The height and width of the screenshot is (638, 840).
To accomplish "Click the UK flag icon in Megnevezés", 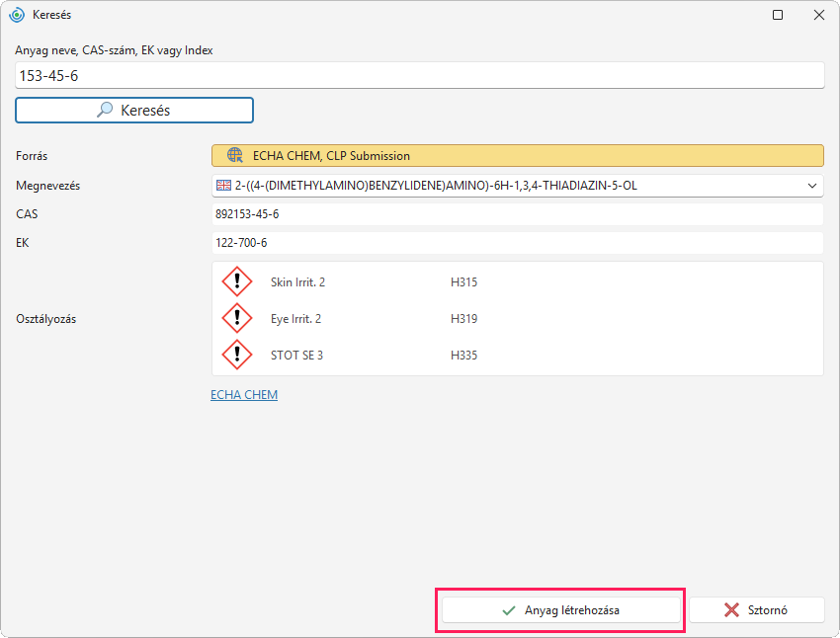I will coord(223,186).
